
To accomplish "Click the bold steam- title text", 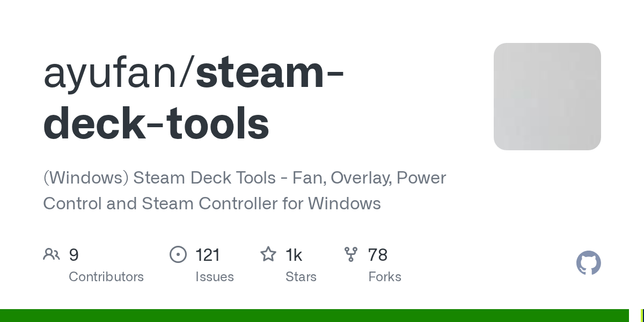I will 270,74.
